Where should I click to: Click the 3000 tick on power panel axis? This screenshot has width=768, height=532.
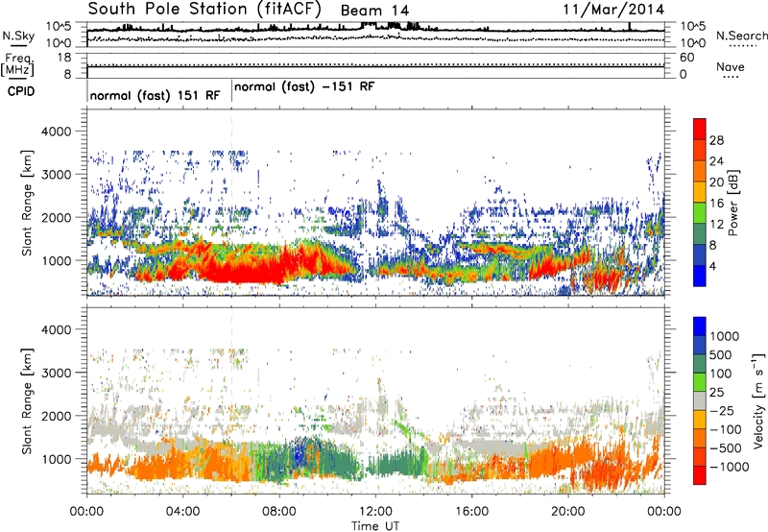click(x=56, y=175)
